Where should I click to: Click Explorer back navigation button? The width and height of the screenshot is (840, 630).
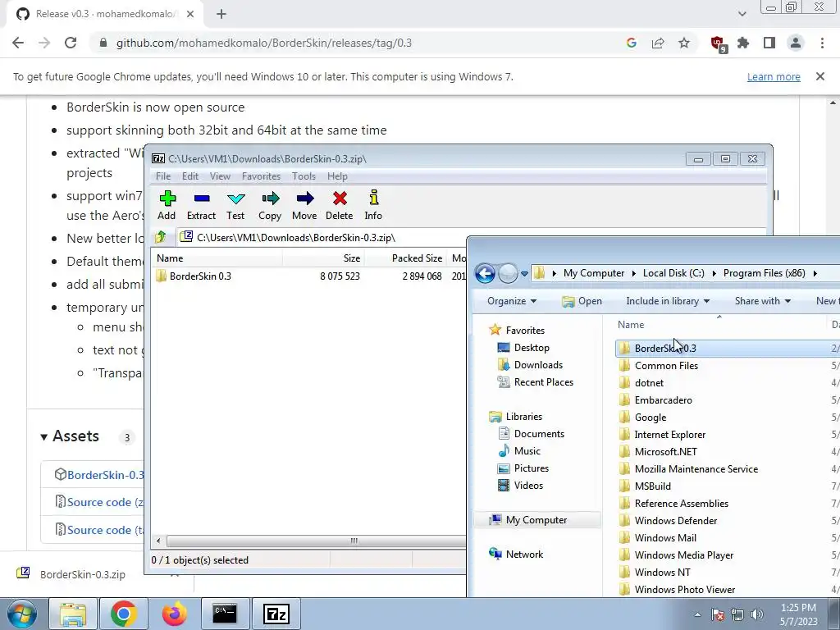pos(485,274)
